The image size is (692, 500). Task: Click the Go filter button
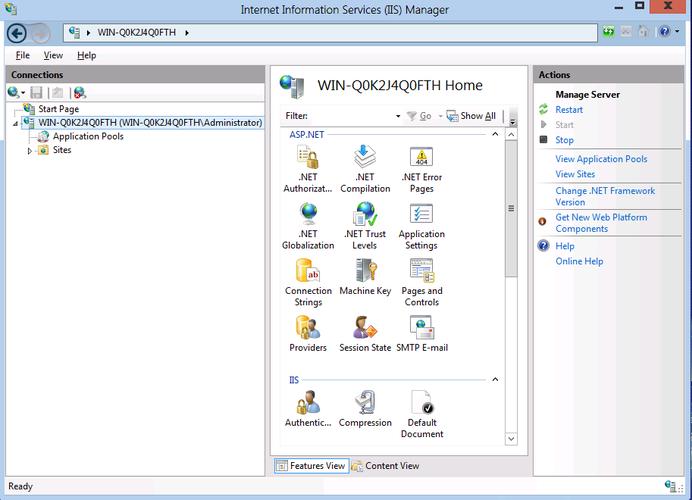(419, 116)
